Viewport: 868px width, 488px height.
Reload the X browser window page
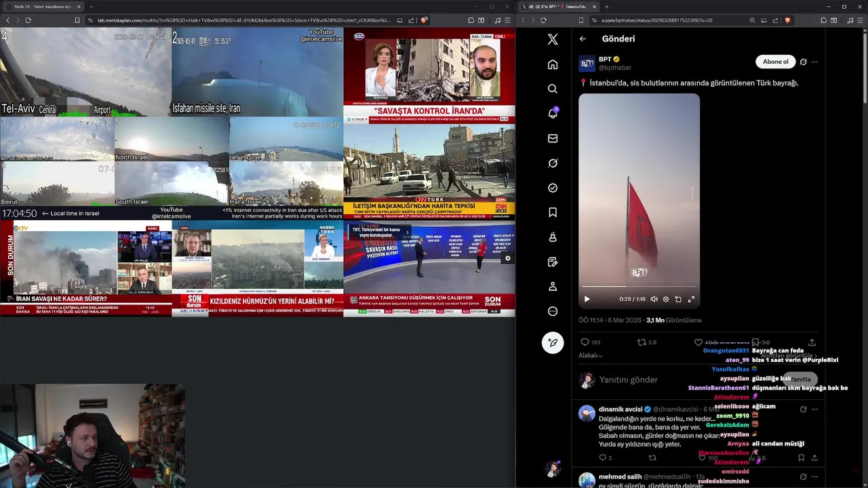coord(542,20)
